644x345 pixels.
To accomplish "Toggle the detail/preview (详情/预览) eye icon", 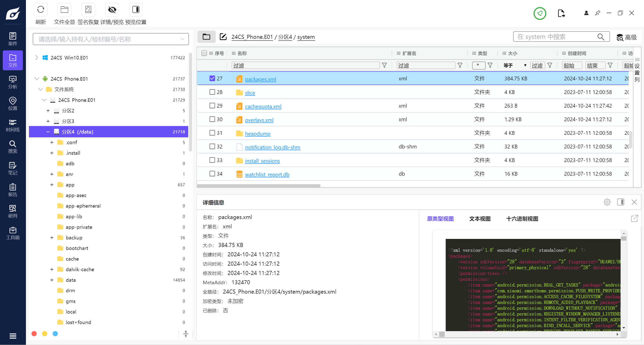I will coord(112,10).
